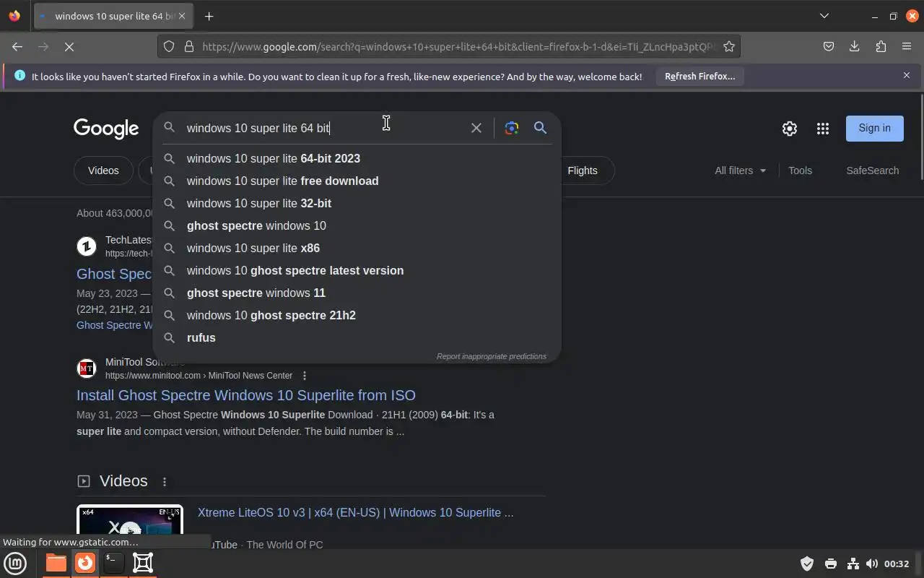Switch to the Videos filter tab
Image resolution: width=924 pixels, height=578 pixels.
(103, 171)
